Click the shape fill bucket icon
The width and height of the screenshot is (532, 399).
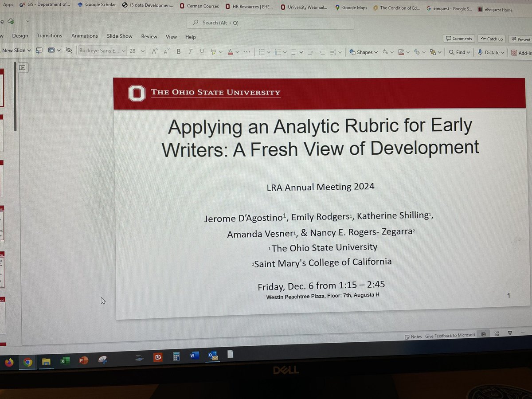pyautogui.click(x=385, y=52)
